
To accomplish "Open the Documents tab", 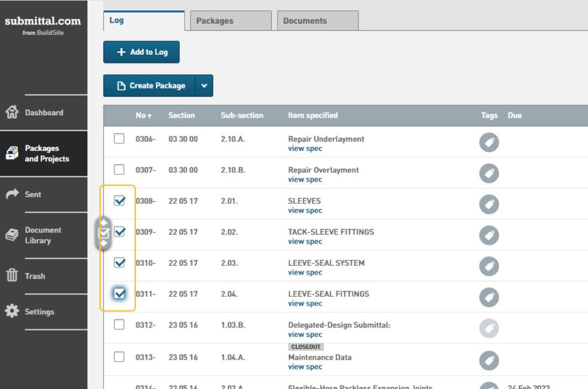I will pos(317,21).
